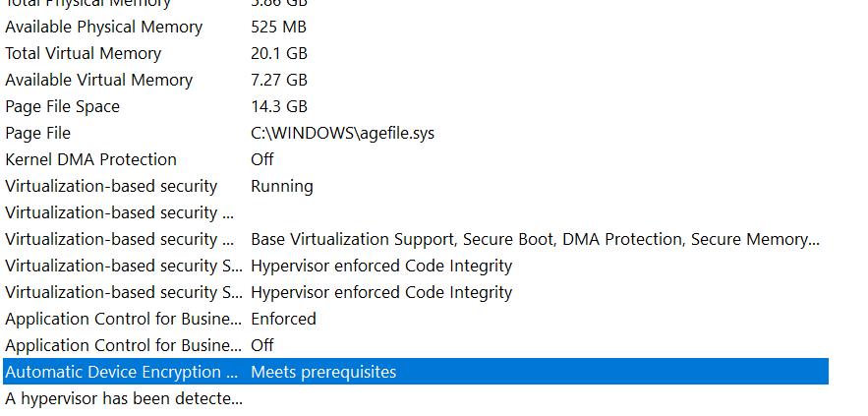Select the Kernel DMA Protection item
Screen dimensions: 868x416
[x=90, y=159]
